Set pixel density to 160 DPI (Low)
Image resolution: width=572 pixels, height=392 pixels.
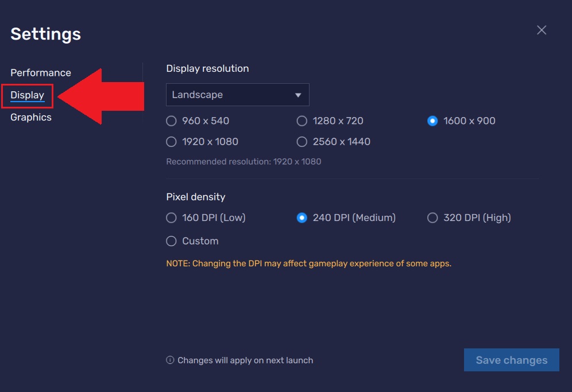[206, 218]
